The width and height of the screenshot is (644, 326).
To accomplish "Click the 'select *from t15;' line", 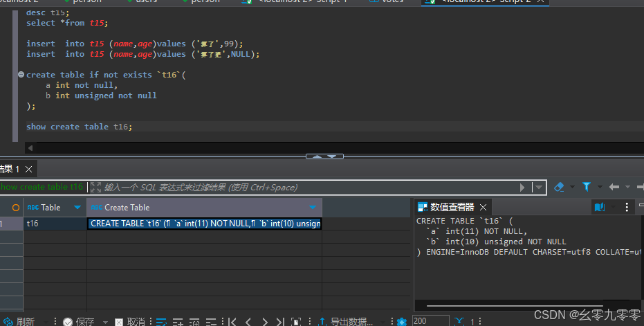I will tap(67, 23).
